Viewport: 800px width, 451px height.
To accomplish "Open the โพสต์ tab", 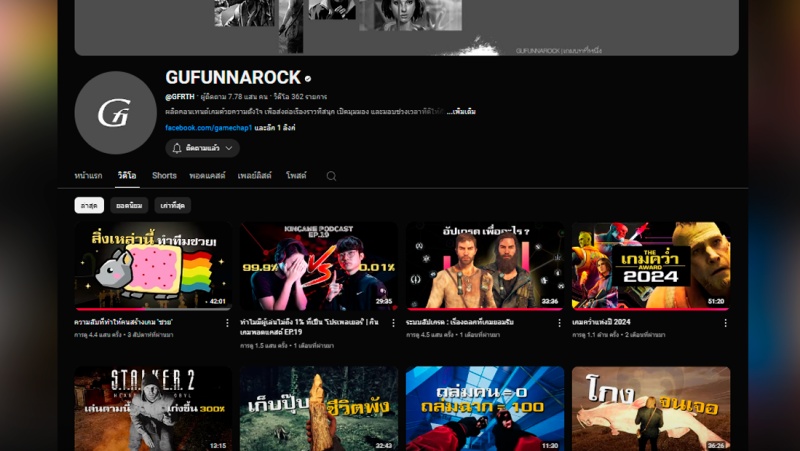I will pyautogui.click(x=296, y=176).
